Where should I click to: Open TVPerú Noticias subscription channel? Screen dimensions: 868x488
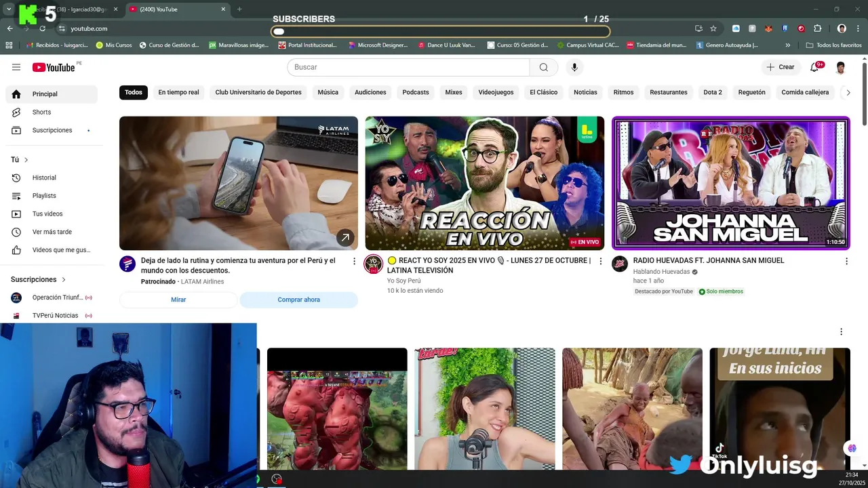click(x=52, y=315)
